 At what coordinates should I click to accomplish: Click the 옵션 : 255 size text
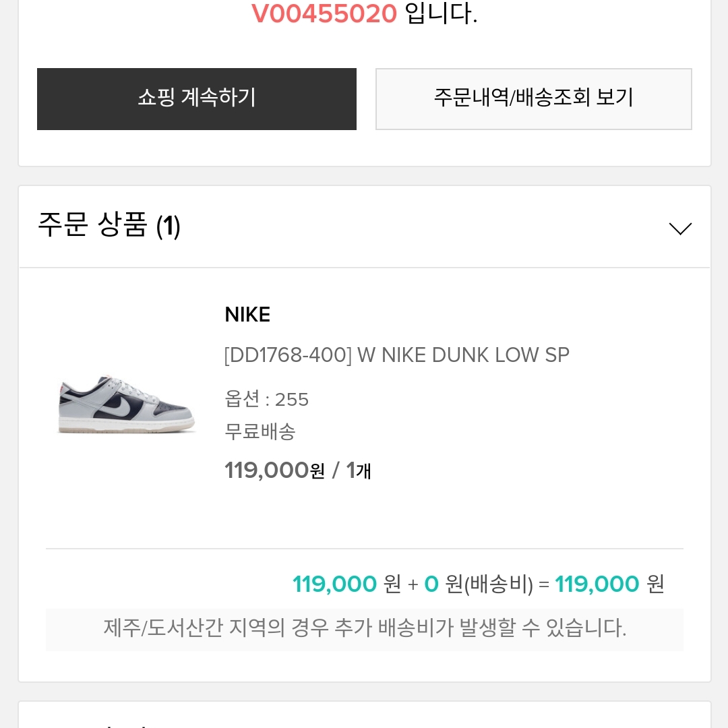point(266,399)
